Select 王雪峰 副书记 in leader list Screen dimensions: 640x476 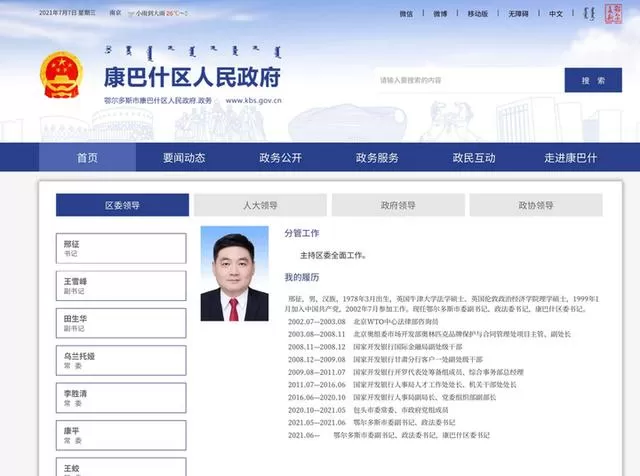[121, 287]
